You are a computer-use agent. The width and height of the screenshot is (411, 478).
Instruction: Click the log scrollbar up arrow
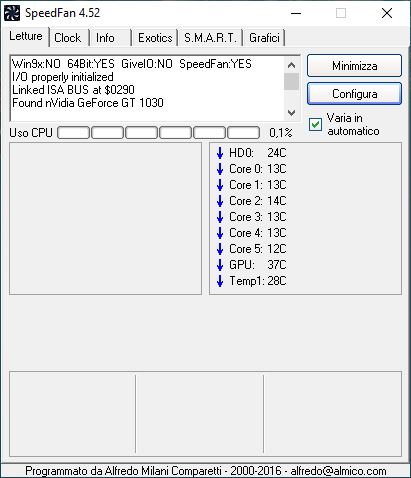click(291, 65)
